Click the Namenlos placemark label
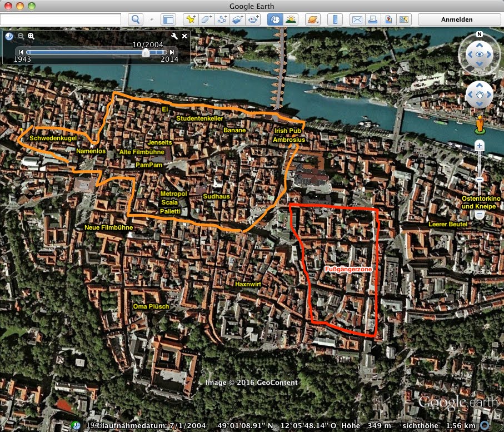 (x=91, y=151)
